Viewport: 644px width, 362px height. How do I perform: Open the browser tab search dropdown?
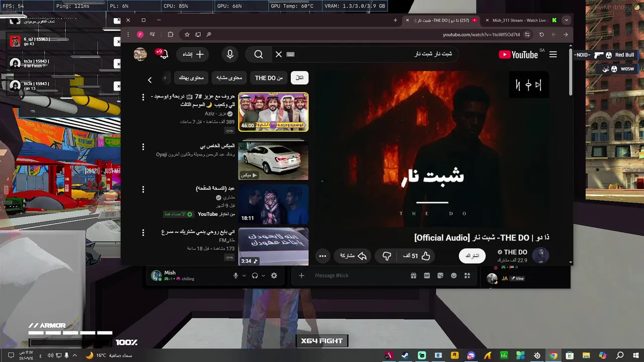pos(567,20)
